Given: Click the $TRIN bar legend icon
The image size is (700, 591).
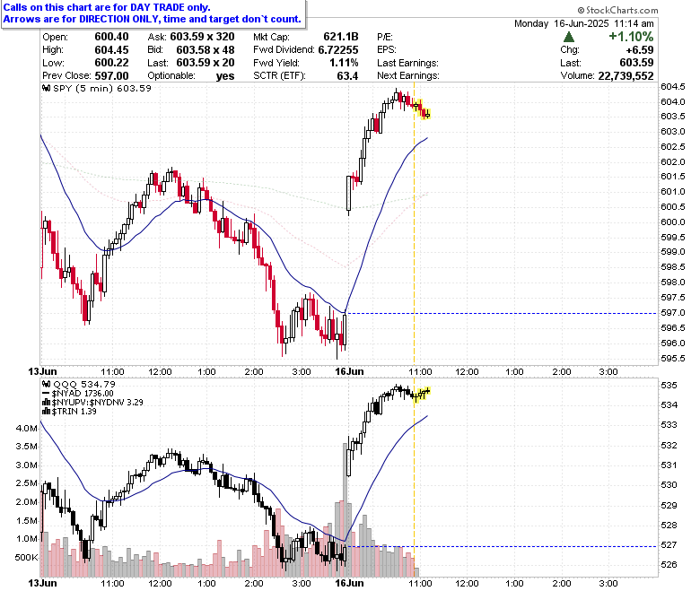Looking at the screenshot, I should click(x=46, y=412).
